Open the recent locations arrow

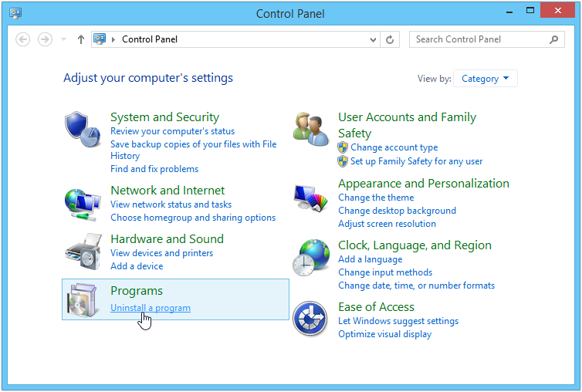point(63,39)
